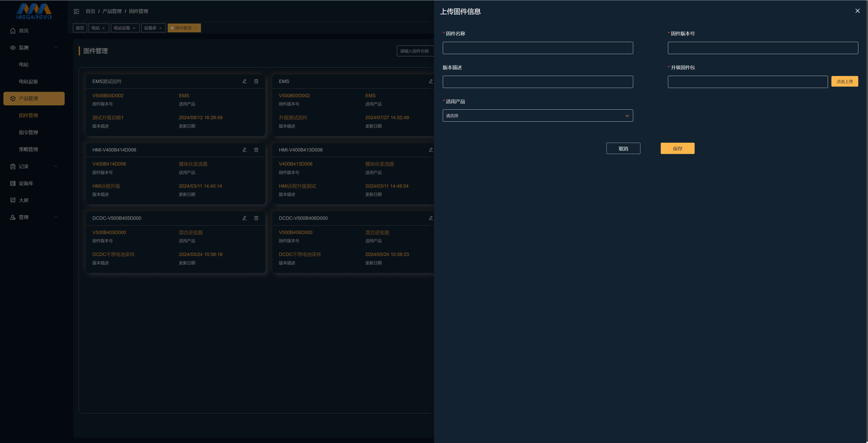868x443 pixels.
Task: Expand the 管理 menu chevron
Action: 56,218
